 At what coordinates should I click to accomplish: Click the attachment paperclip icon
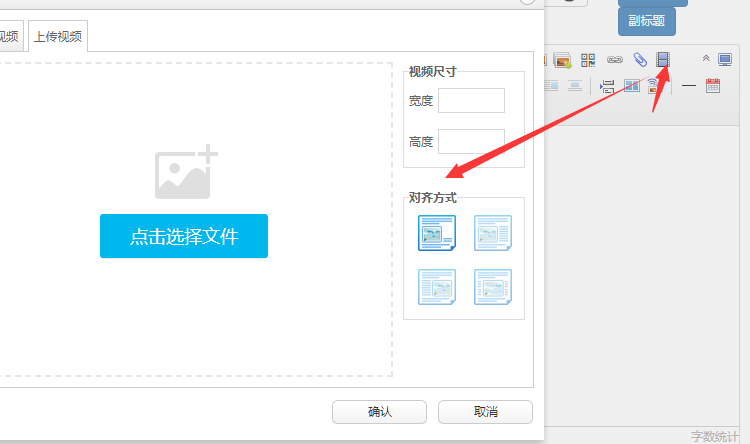click(639, 60)
